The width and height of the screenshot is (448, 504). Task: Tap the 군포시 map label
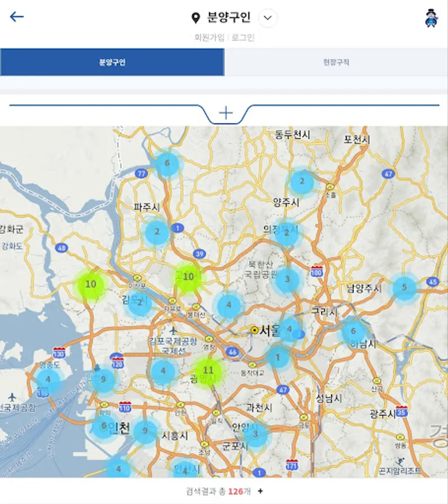(x=235, y=446)
